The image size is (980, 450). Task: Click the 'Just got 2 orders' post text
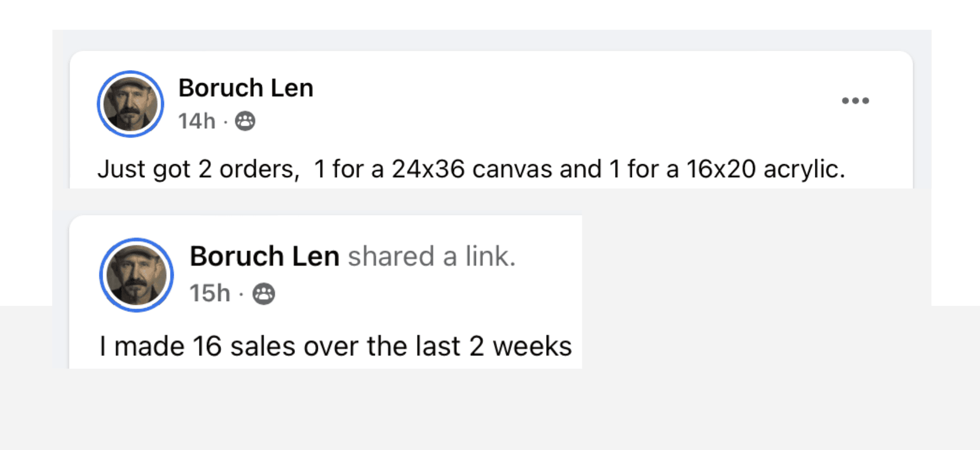(x=472, y=169)
